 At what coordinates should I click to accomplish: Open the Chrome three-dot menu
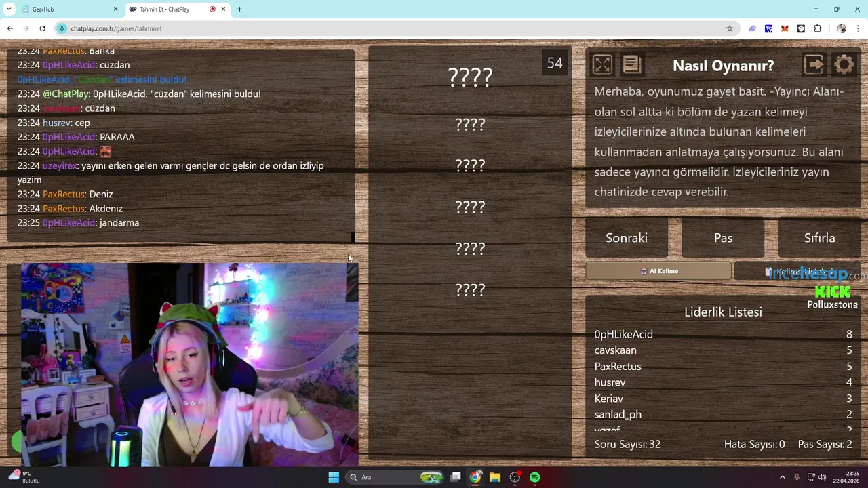pyautogui.click(x=859, y=28)
